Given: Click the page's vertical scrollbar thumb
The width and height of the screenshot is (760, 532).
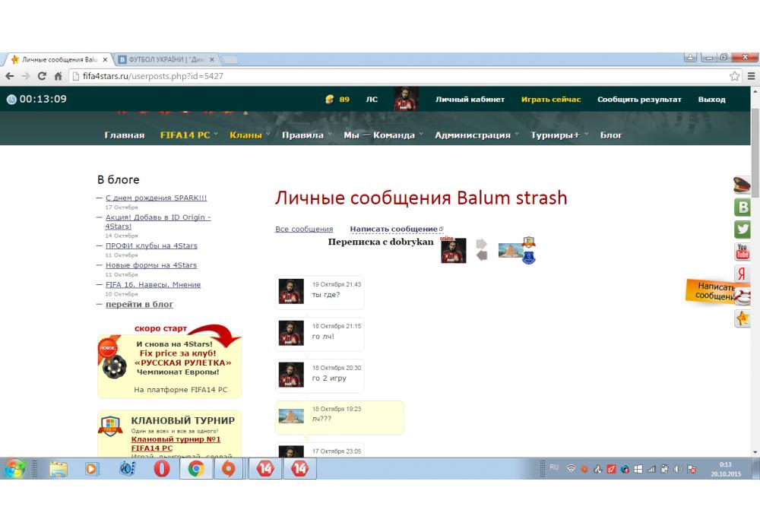Looking at the screenshot, I should pyautogui.click(x=755, y=152).
